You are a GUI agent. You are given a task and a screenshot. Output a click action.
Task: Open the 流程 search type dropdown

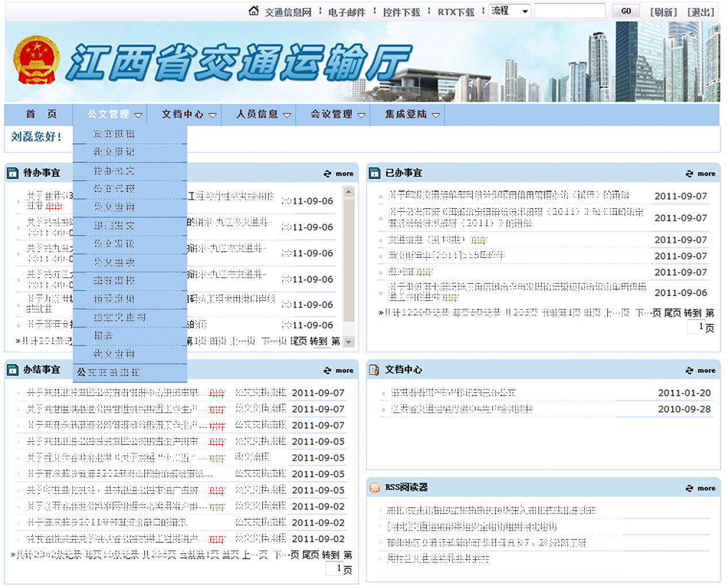(510, 11)
